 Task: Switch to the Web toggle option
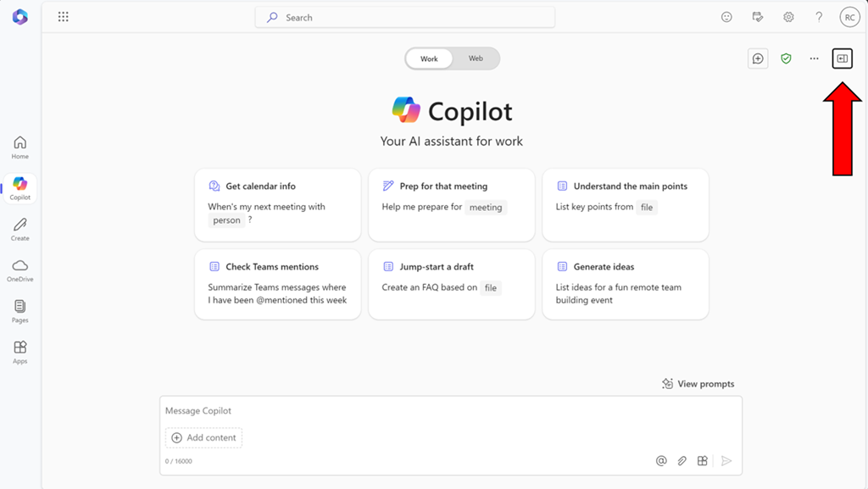point(476,58)
